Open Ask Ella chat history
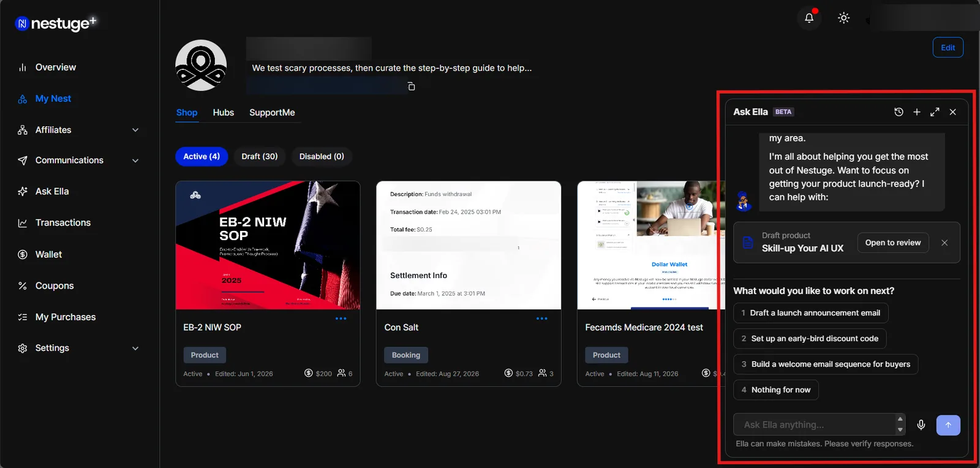980x468 pixels. point(899,112)
